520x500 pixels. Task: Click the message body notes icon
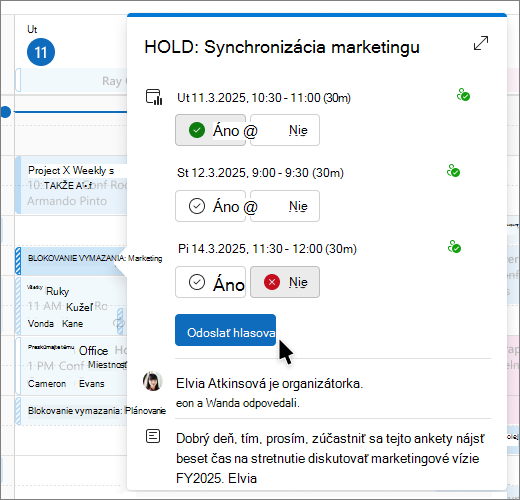[153, 436]
